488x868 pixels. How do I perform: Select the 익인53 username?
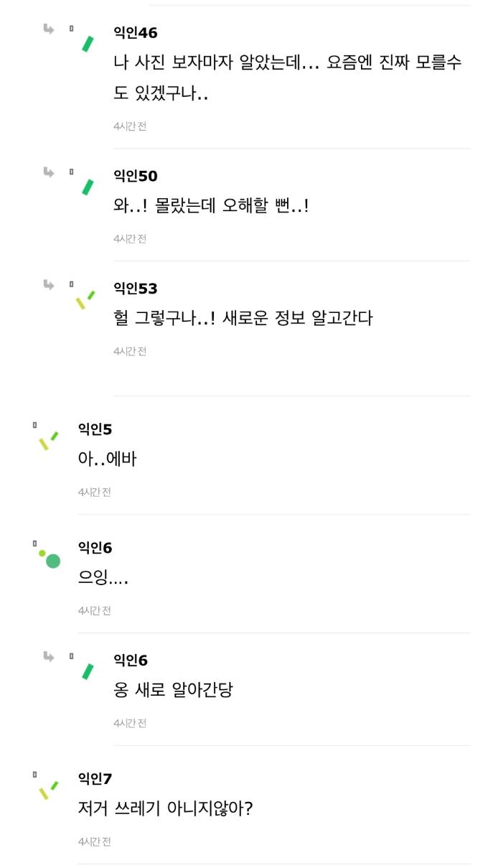point(136,289)
